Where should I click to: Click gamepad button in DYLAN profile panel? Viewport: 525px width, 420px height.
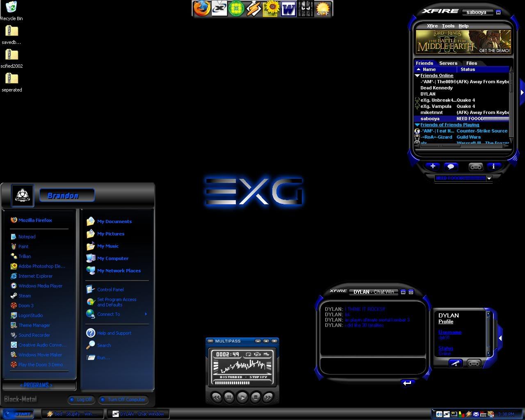point(474,363)
